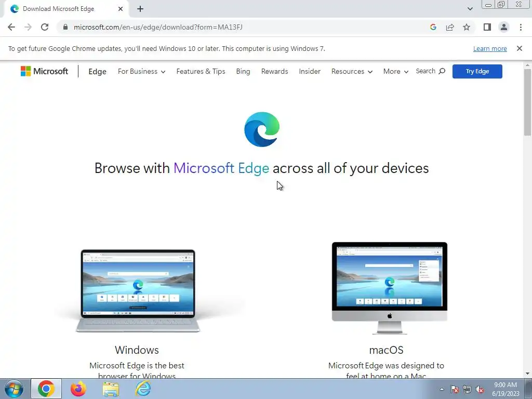Click the page vertical scrollbar thumb

pyautogui.click(x=527, y=102)
